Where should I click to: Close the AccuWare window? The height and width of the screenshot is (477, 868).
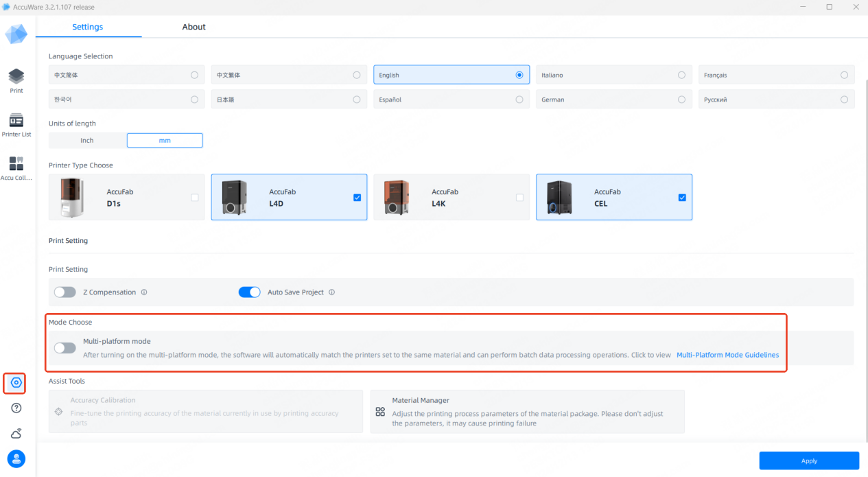(x=854, y=7)
